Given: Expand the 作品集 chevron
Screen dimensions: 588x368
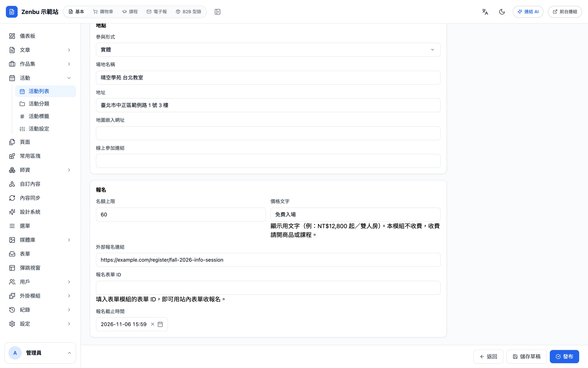Looking at the screenshot, I should pyautogui.click(x=69, y=64).
